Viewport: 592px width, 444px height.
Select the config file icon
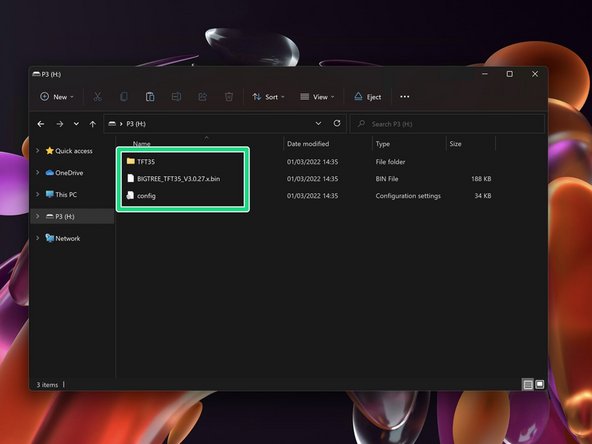(130, 195)
